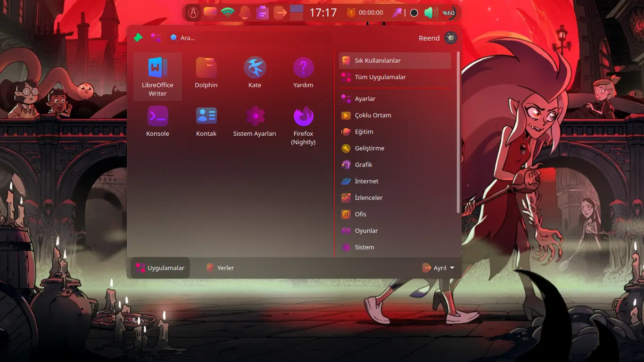The height and width of the screenshot is (362, 644).
Task: Launch Firefox (Nightly)
Action: click(x=303, y=125)
